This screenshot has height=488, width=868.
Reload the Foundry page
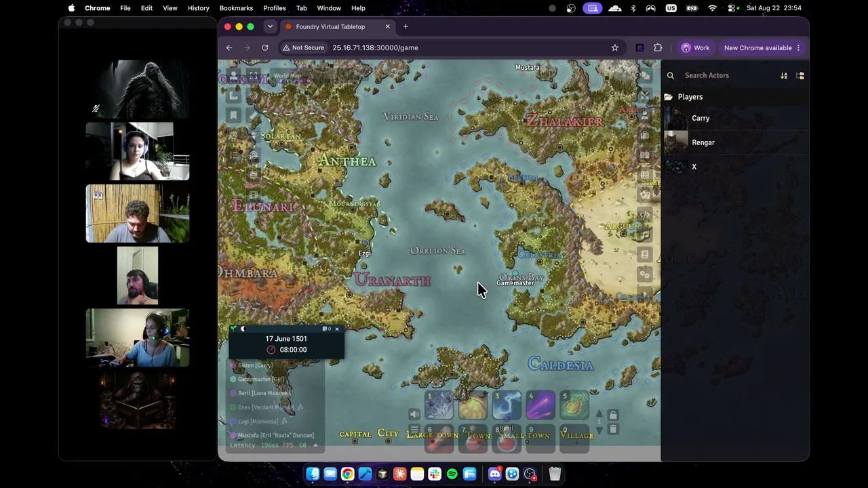point(265,48)
